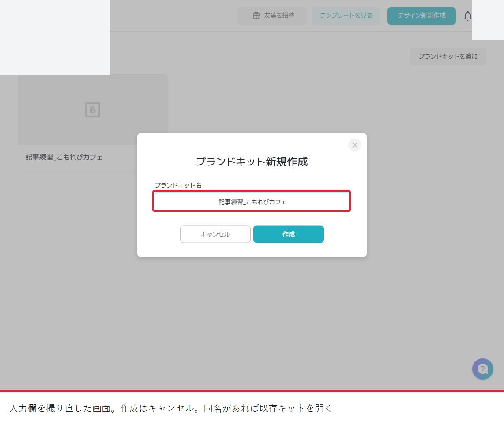Open the 記事練習_こもれびカフェ brand kit thumbnail

click(x=93, y=110)
